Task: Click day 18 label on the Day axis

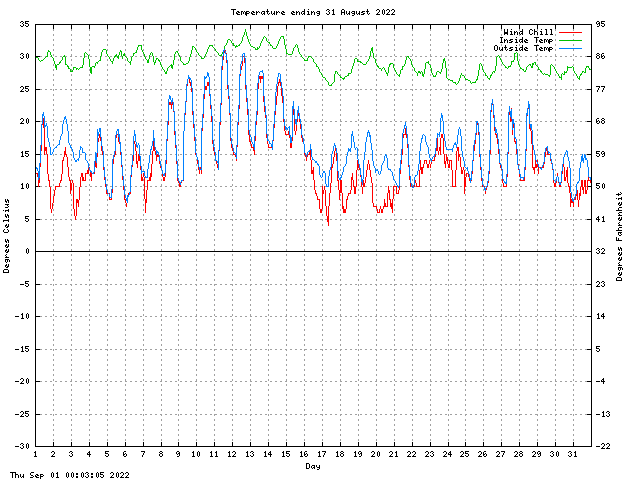Action: 340,454
